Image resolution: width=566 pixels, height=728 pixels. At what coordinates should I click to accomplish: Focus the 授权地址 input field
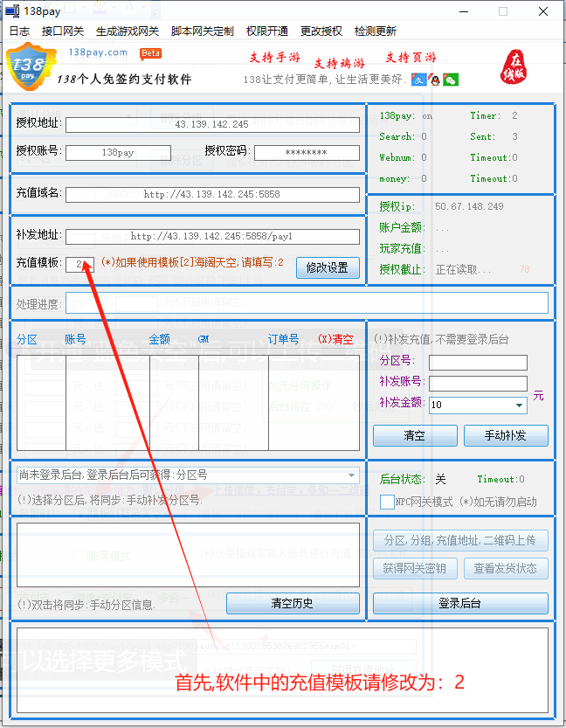(212, 124)
